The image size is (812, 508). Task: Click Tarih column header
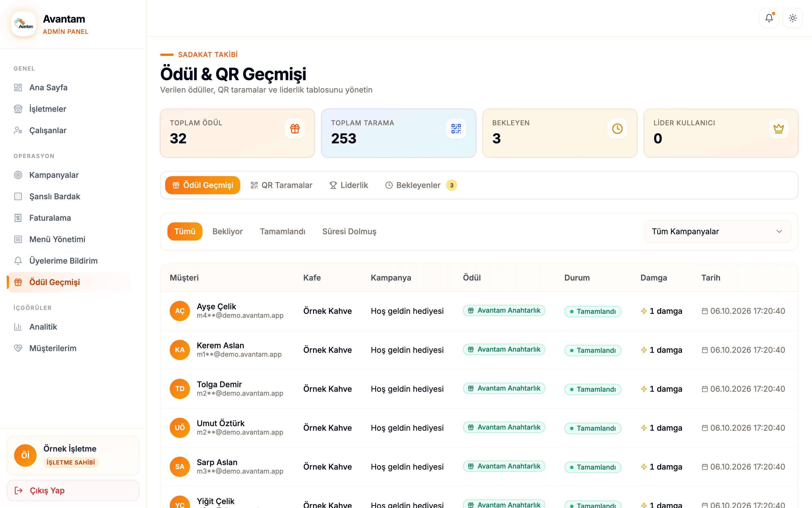pos(711,278)
